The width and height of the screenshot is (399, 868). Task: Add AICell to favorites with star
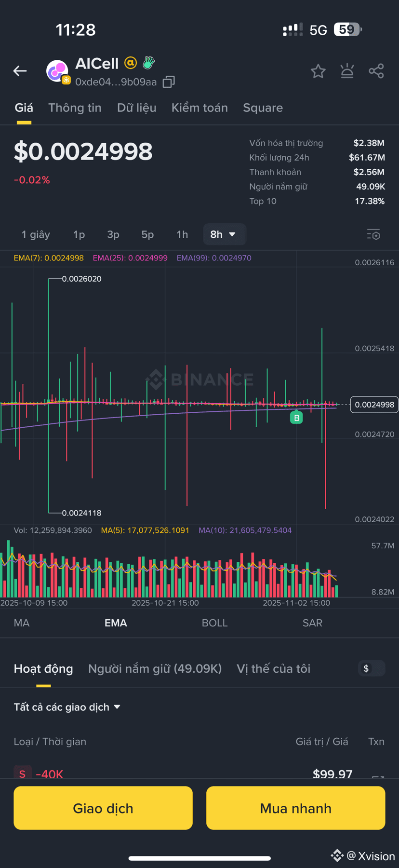point(318,71)
